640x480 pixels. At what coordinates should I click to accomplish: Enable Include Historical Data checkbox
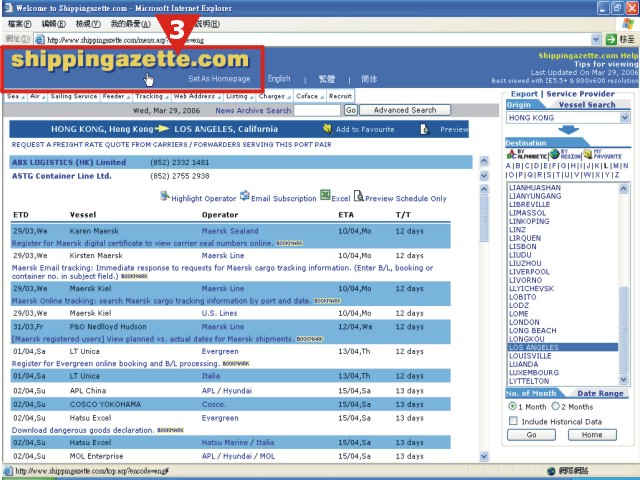point(513,421)
